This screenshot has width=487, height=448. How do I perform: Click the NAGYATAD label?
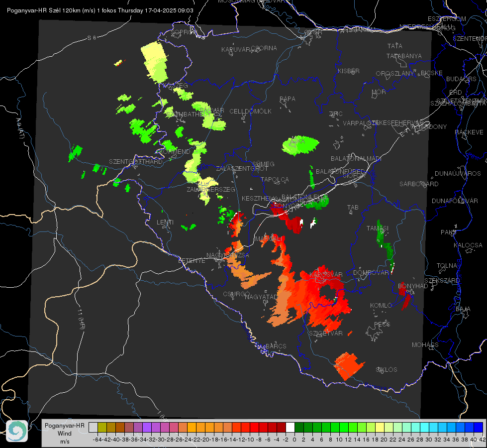click(x=261, y=297)
